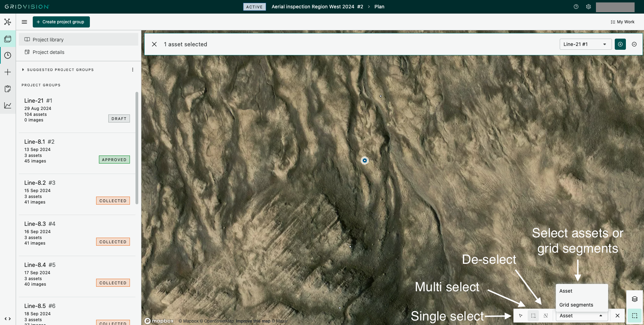Open the map layers panel

[635, 299]
